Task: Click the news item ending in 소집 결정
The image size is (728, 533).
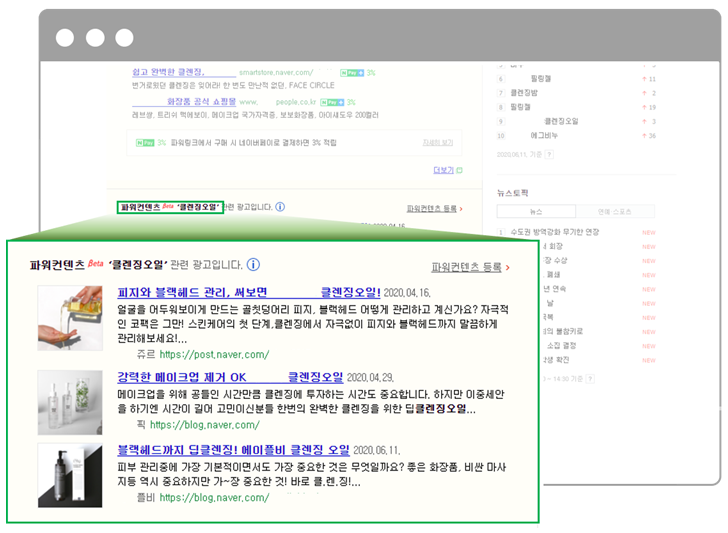Action: click(x=561, y=345)
